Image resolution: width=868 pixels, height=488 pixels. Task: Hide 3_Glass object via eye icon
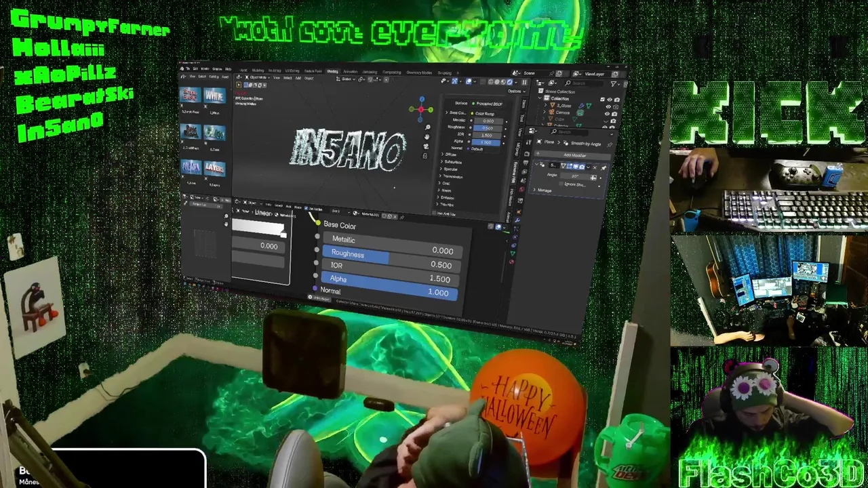coord(608,106)
